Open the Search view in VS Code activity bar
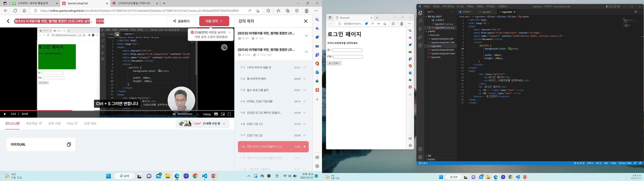 tap(420, 21)
